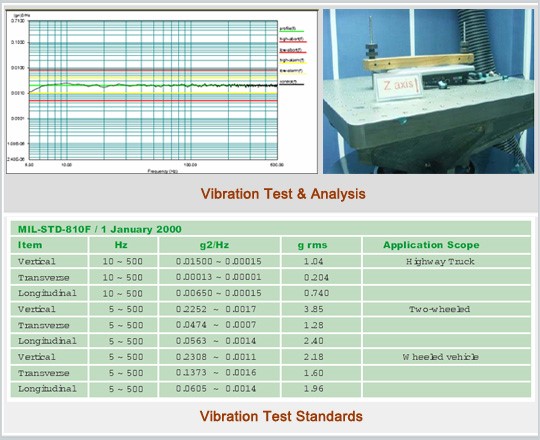Click the low-abort(f) legend entry

point(292,51)
